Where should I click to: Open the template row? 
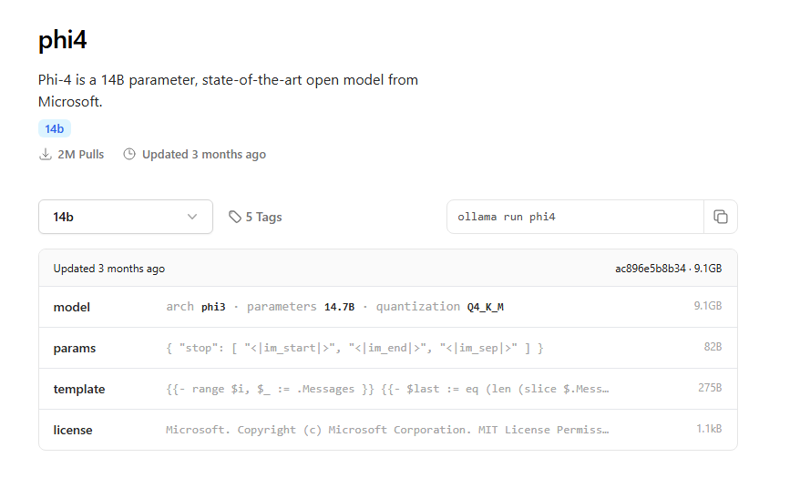(x=388, y=389)
